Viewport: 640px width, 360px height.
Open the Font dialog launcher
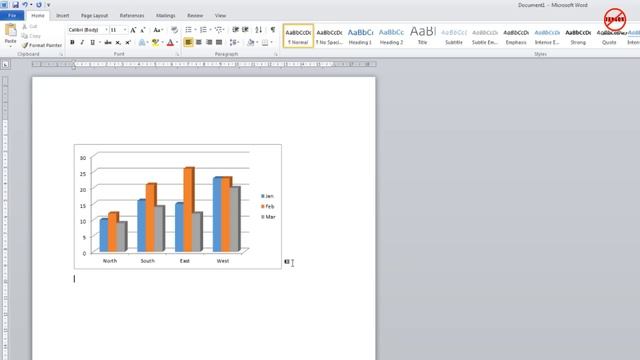click(x=178, y=54)
